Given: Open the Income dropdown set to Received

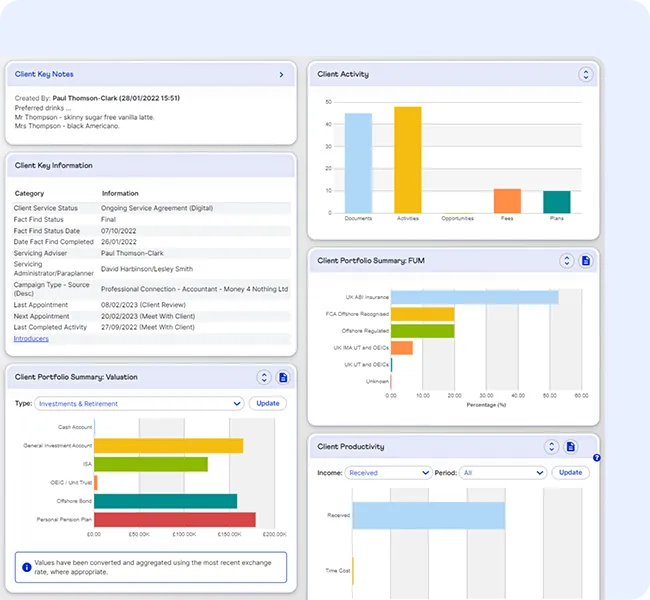Looking at the screenshot, I should point(387,472).
